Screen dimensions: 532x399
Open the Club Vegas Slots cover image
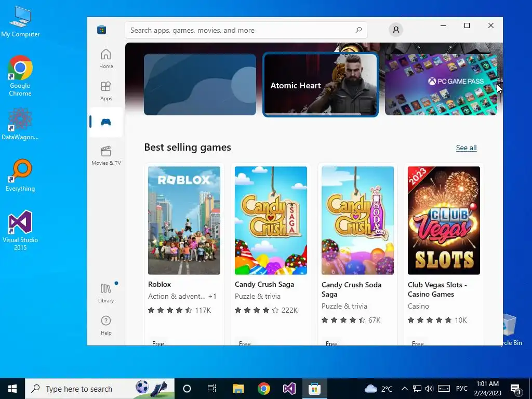coord(444,220)
